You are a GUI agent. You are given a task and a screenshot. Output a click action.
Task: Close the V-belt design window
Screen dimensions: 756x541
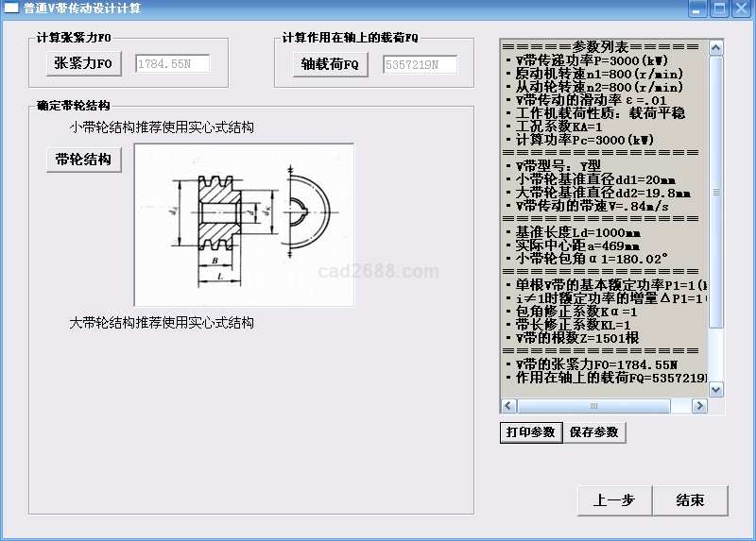741,9
